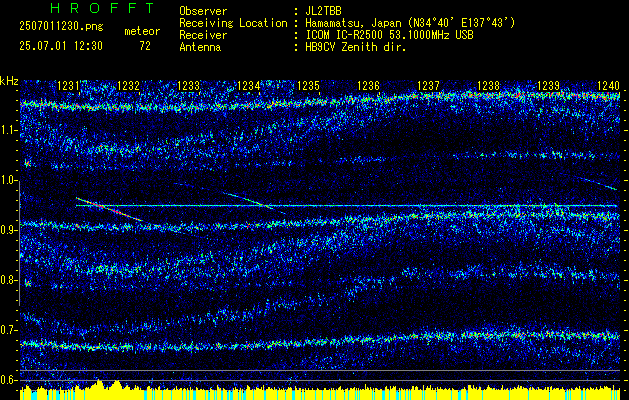Screen dimensions: 629x400
Task: Click the HROFFT title text
Action: (102, 8)
